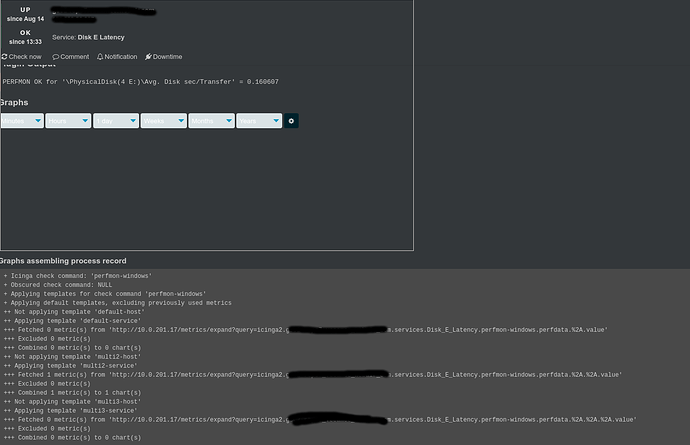Click the Downtime link

click(x=164, y=57)
